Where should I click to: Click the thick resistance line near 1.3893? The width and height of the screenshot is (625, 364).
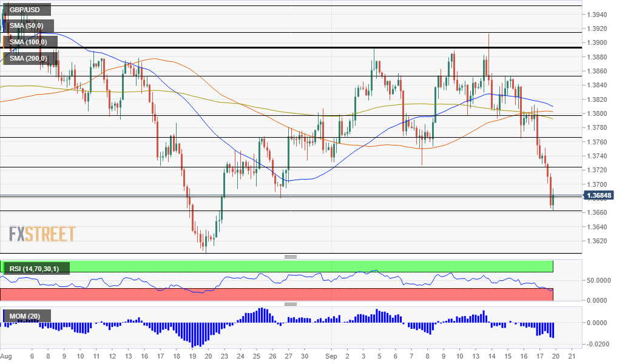point(291,47)
